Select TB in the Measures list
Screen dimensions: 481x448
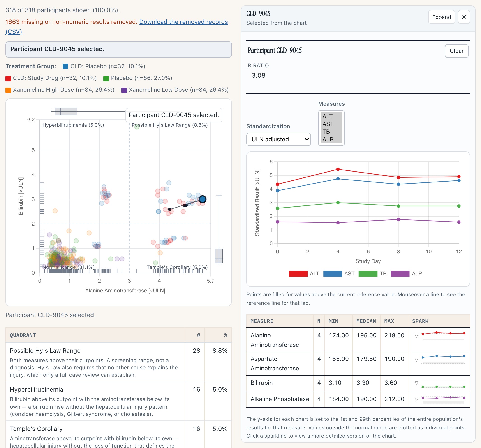point(331,132)
